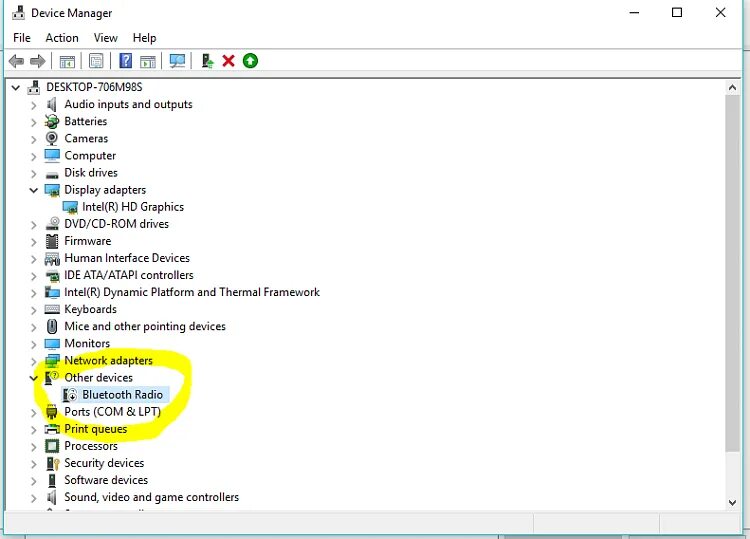
Task: Expand the Computer category
Action: pyautogui.click(x=33, y=156)
